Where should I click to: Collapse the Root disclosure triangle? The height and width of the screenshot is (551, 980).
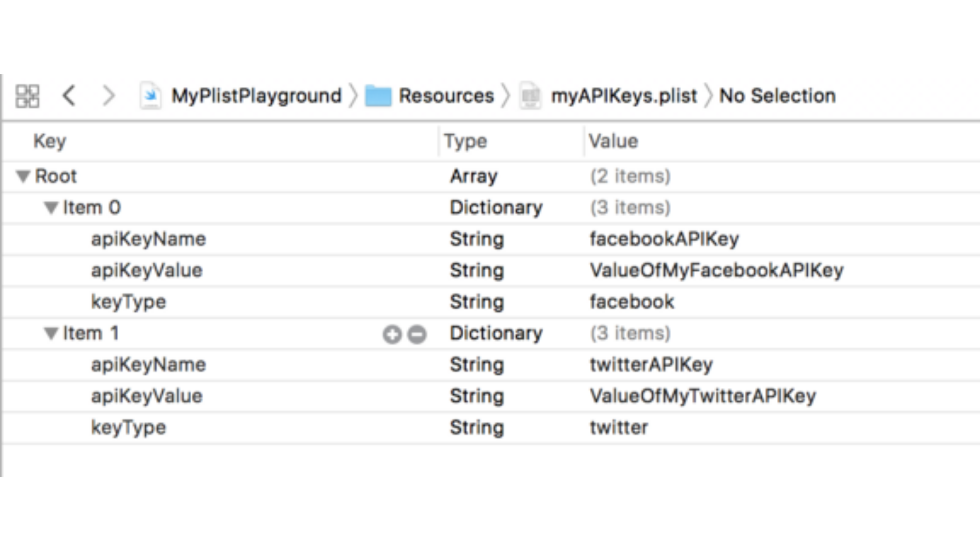pyautogui.click(x=23, y=176)
